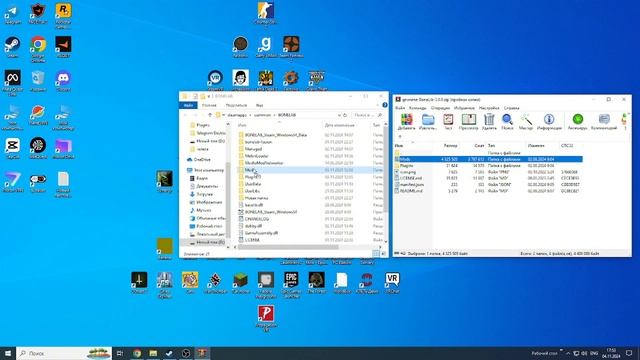The width and height of the screenshot is (640, 360).
Task: Open Google Chrome desktop shortcut
Action: (38, 49)
